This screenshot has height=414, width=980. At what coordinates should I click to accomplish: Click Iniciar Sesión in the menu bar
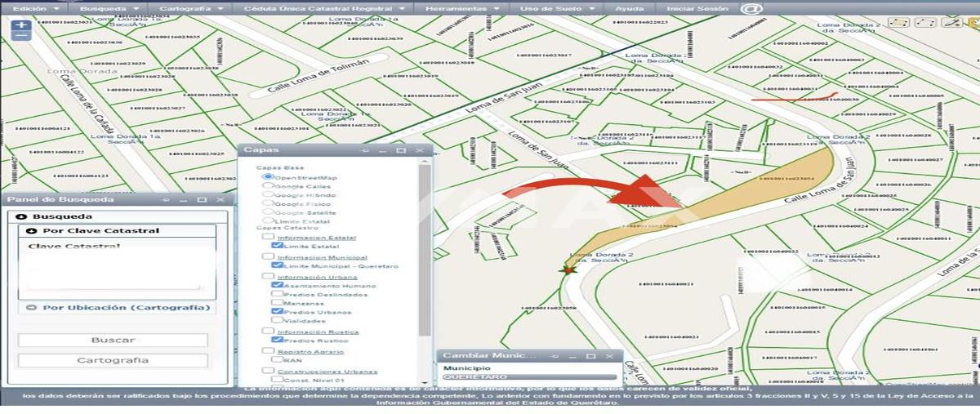pos(695,8)
